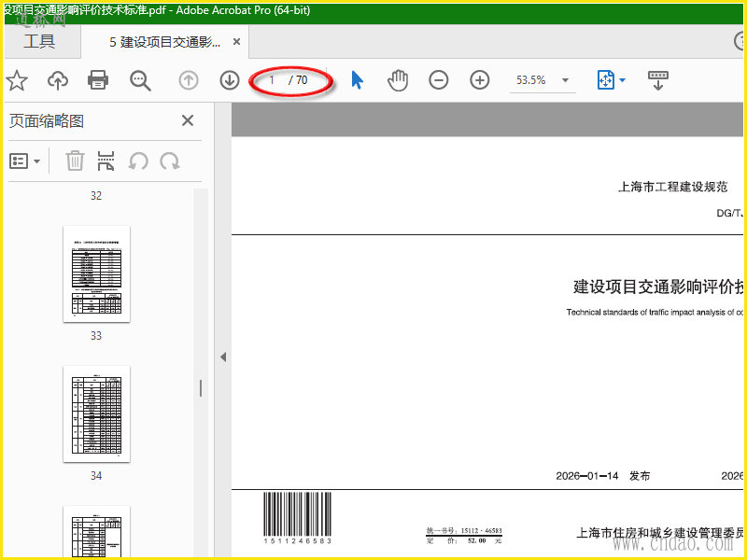Activate the hand pan tool
747x560 pixels.
coord(398,80)
